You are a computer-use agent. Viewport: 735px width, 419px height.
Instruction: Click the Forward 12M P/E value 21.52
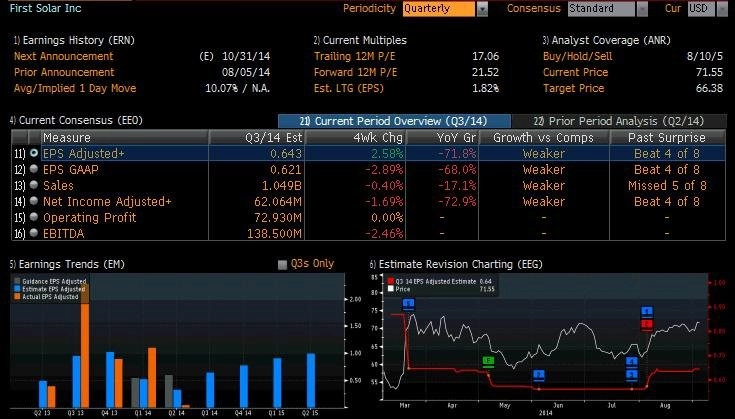coord(485,72)
